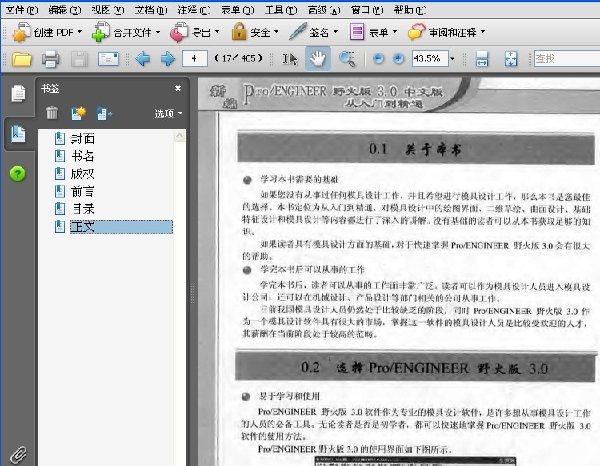The height and width of the screenshot is (466, 600).
Task: Activate the Hand tool
Action: 318,59
